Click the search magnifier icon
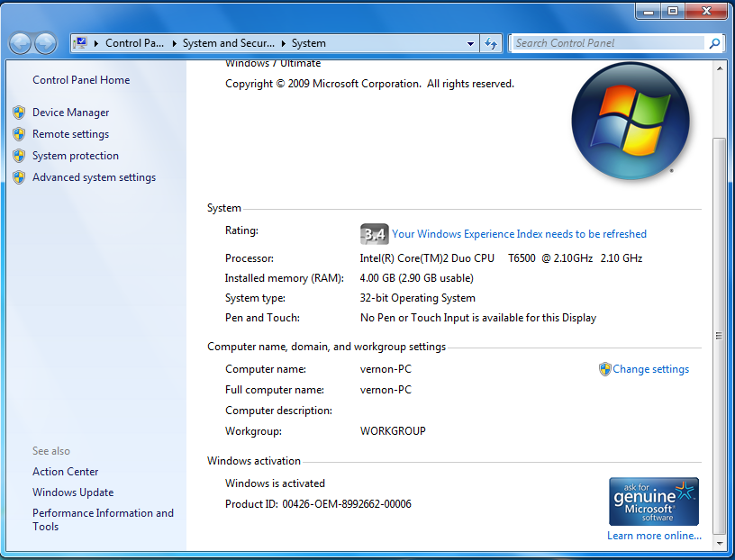Screen dimensions: 735x560 click(714, 43)
